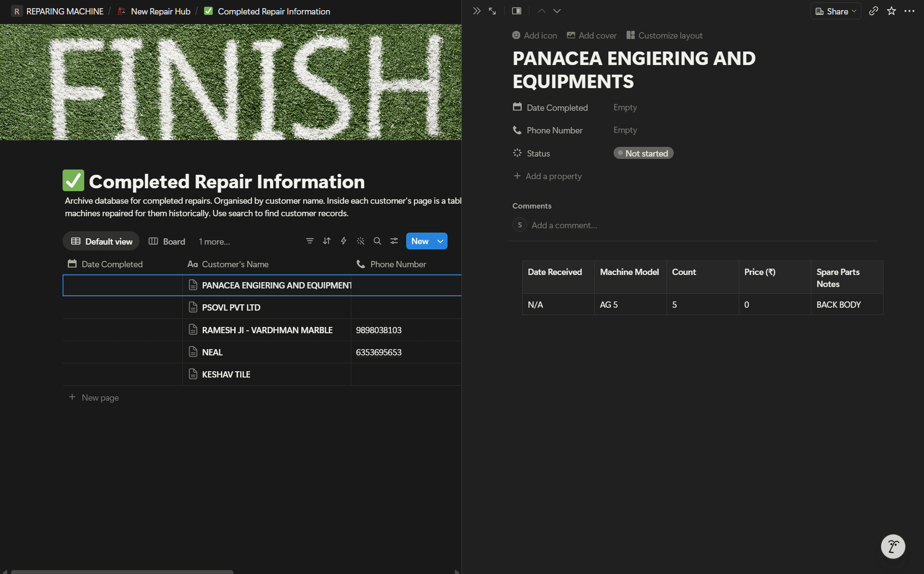Go to previous page arrow

tap(541, 11)
